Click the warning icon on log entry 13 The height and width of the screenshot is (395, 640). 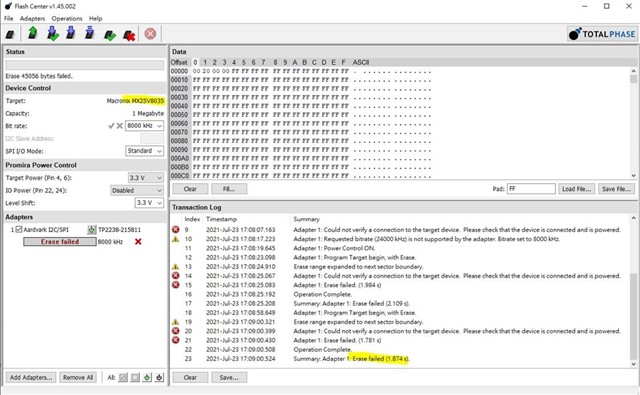point(176,266)
